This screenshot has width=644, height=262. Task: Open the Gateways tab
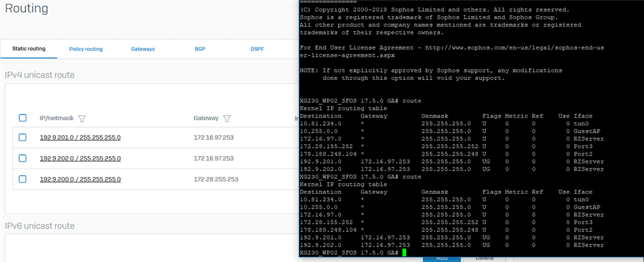click(143, 50)
